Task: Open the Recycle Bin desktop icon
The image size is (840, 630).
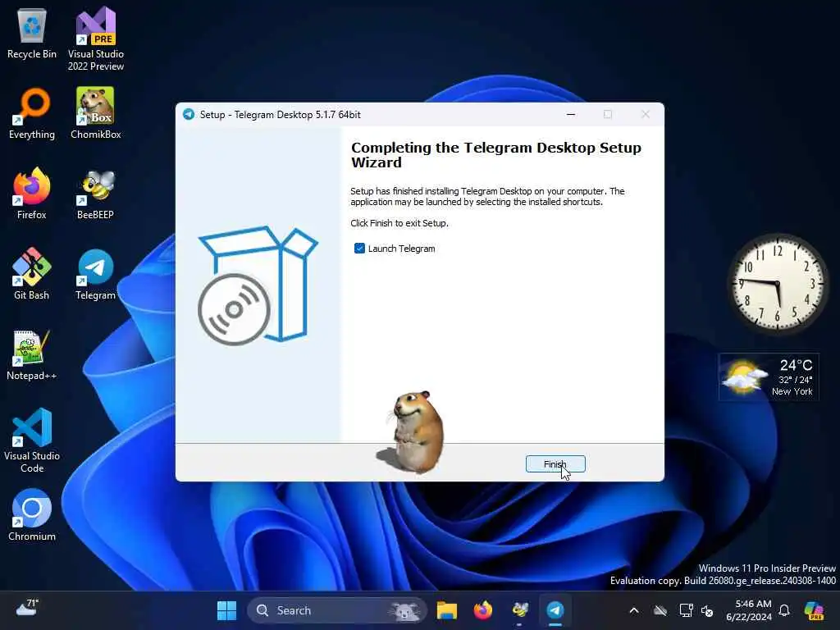Action: (32, 34)
